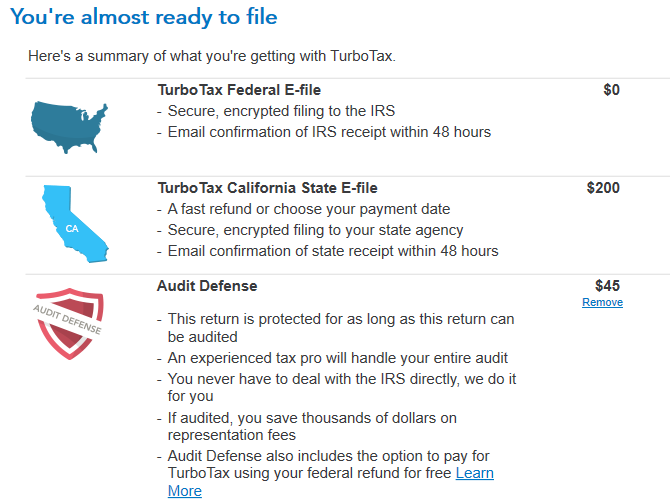Click the state receipt email confirmation bullet

pos(332,251)
